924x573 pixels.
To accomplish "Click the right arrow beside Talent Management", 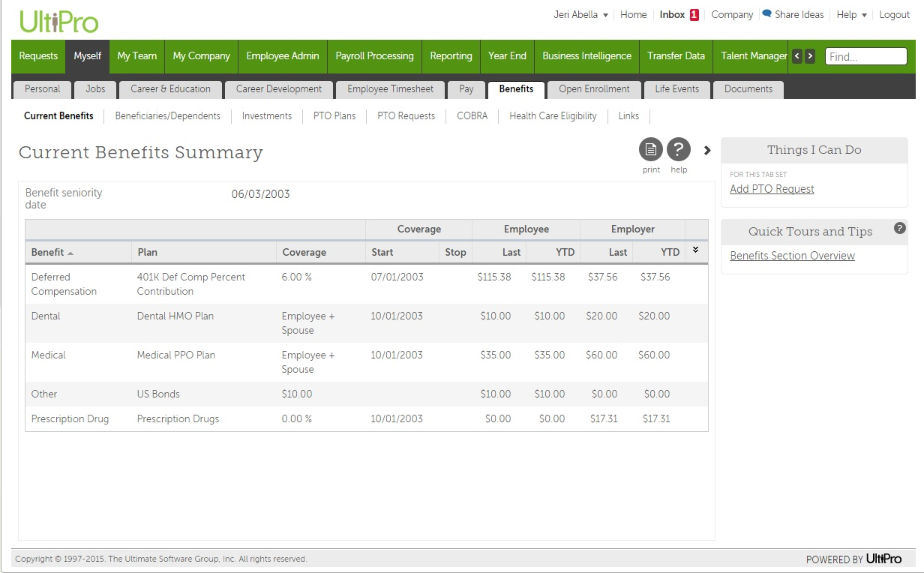I will pos(811,55).
